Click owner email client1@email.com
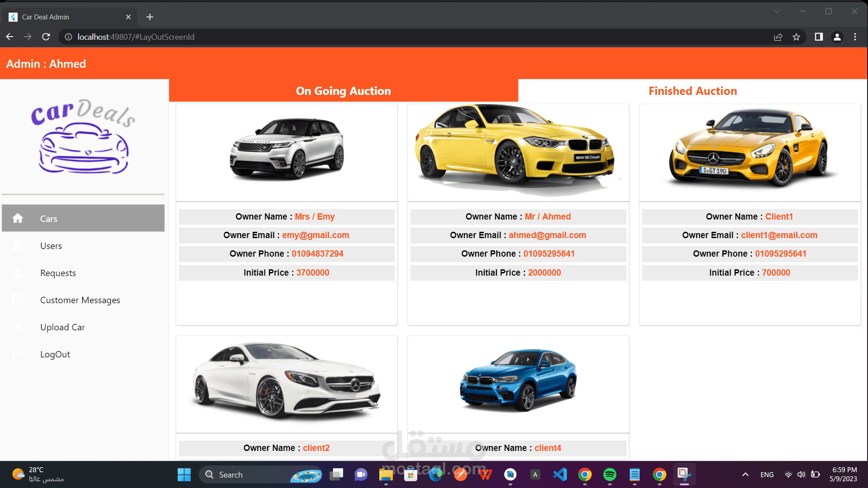 [x=779, y=235]
